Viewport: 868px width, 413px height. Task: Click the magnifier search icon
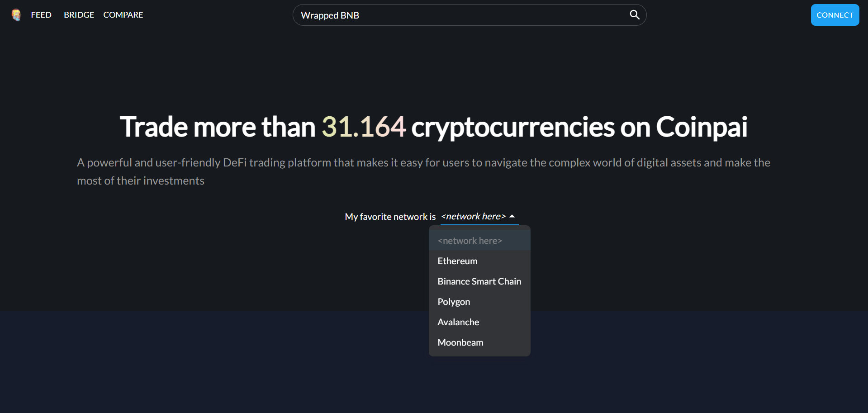point(635,15)
